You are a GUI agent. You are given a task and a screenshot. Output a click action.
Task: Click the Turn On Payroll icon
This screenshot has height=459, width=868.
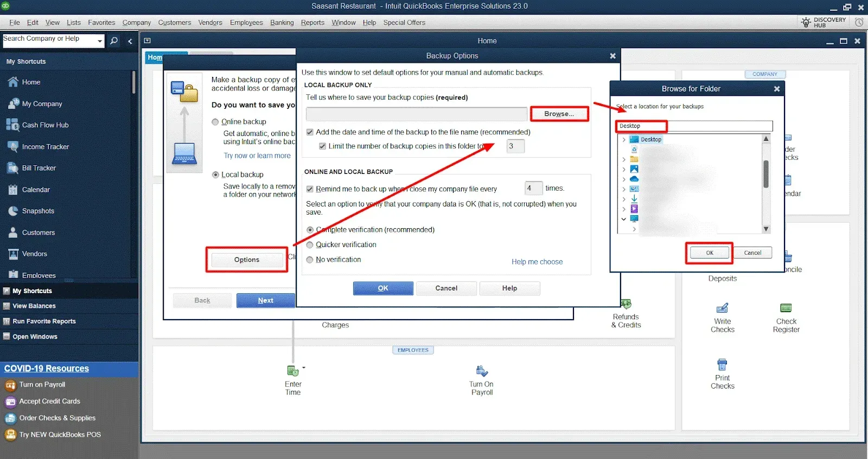(482, 371)
